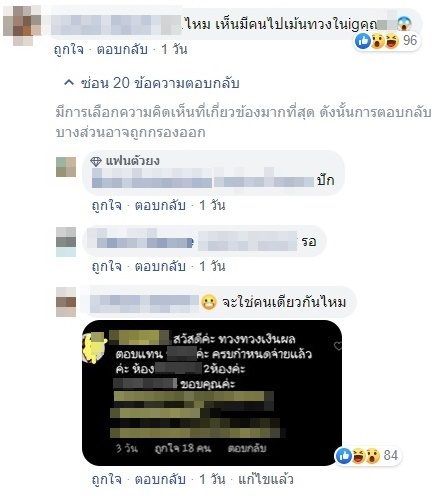The height and width of the screenshot is (496, 448).
Task: Reply to the comment ending with ปัก
Action: (x=160, y=205)
